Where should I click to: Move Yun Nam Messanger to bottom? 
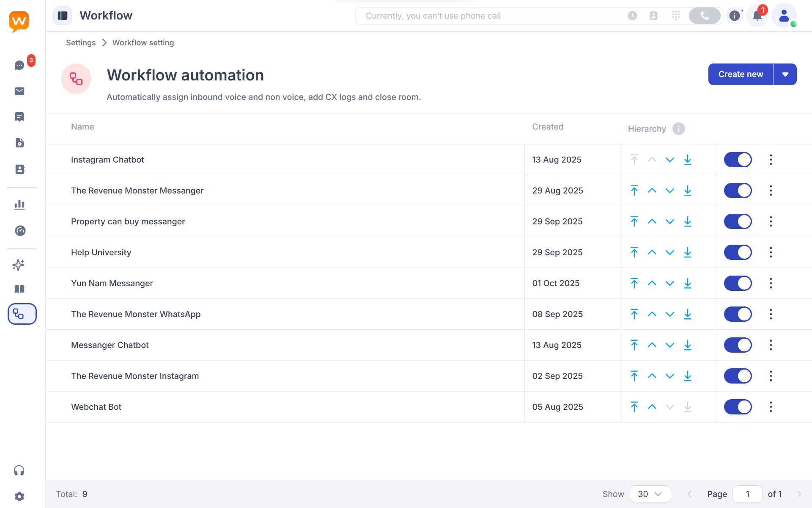click(x=687, y=283)
